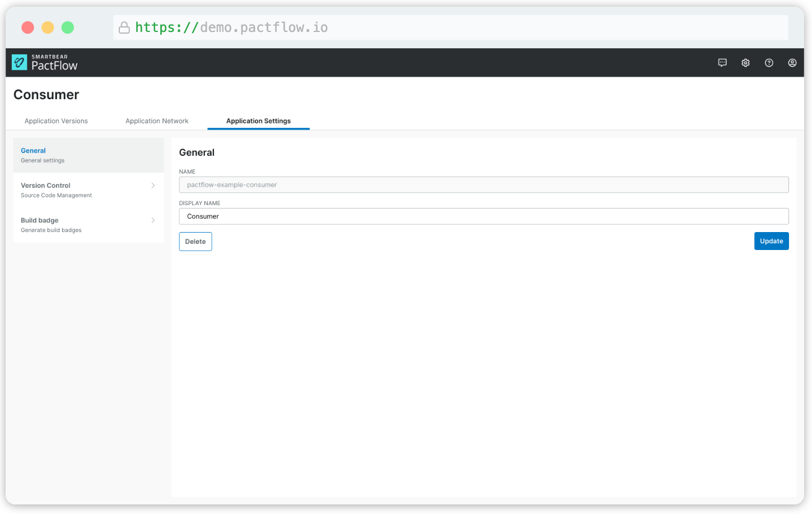Close window with red traffic light
Image resolution: width=812 pixels, height=514 pixels.
coord(27,27)
